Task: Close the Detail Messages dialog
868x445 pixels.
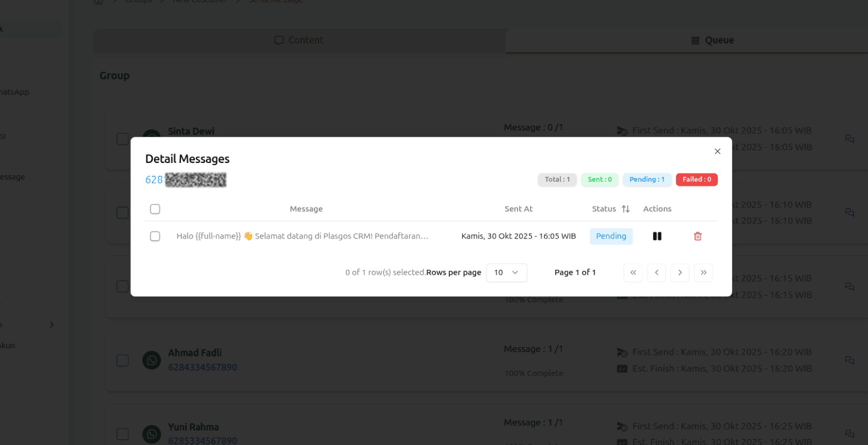Action: click(x=717, y=151)
